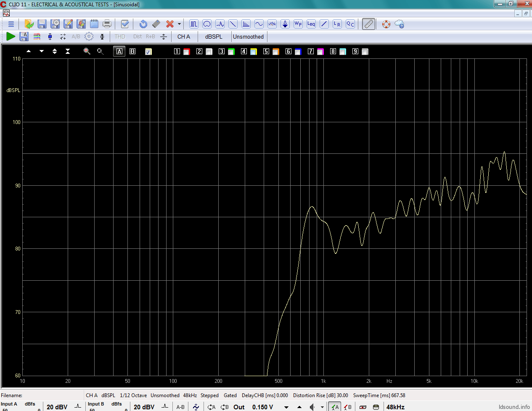Click the CH A channel selector
532x411 pixels.
tap(184, 37)
